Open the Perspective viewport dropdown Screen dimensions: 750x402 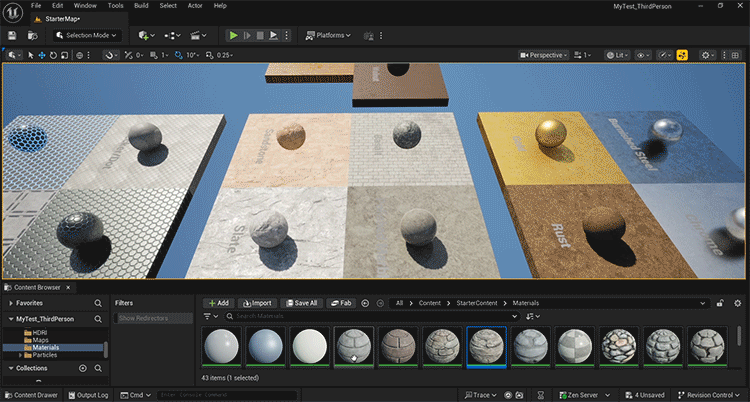[x=547, y=55]
